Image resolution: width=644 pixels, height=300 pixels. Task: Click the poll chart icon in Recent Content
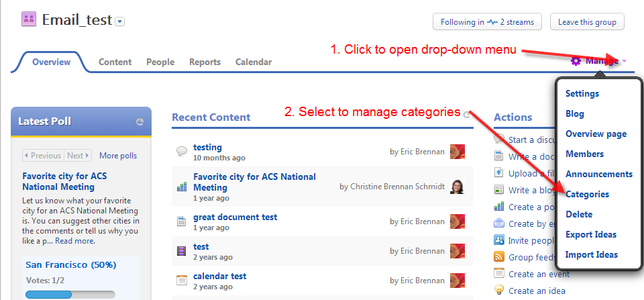[181, 187]
